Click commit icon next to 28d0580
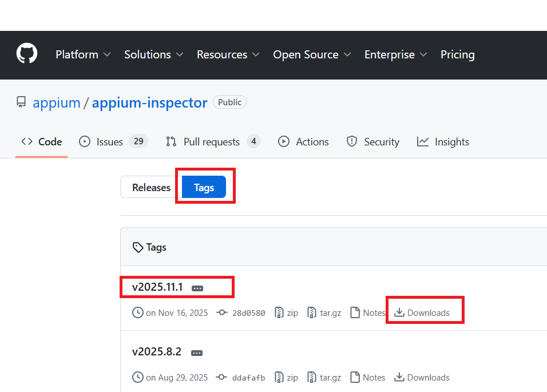 coord(222,312)
